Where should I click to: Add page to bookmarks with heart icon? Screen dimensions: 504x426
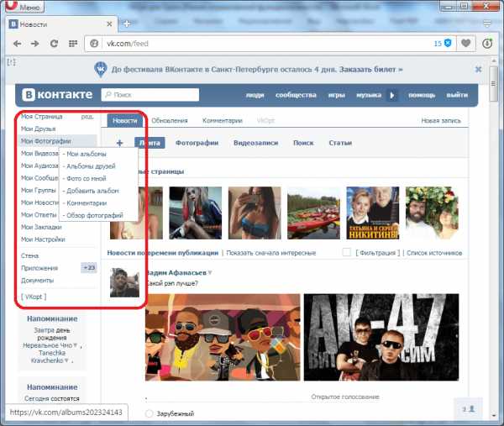point(465,43)
